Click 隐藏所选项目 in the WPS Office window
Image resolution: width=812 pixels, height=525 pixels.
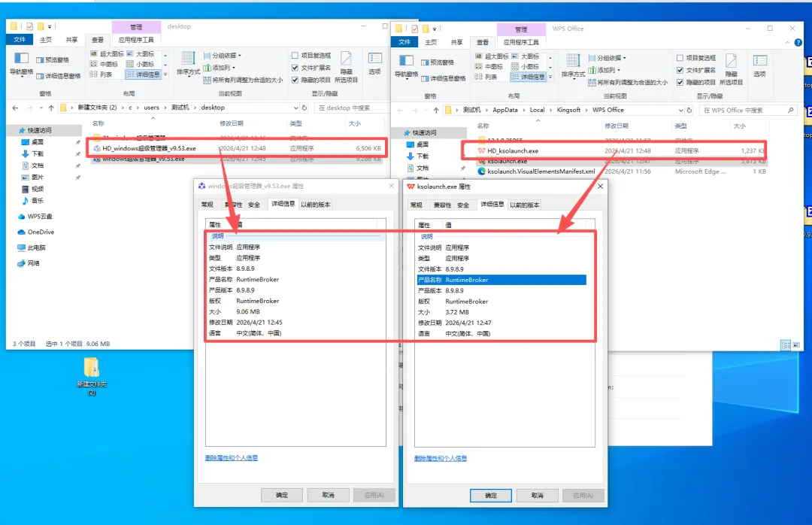tap(731, 69)
